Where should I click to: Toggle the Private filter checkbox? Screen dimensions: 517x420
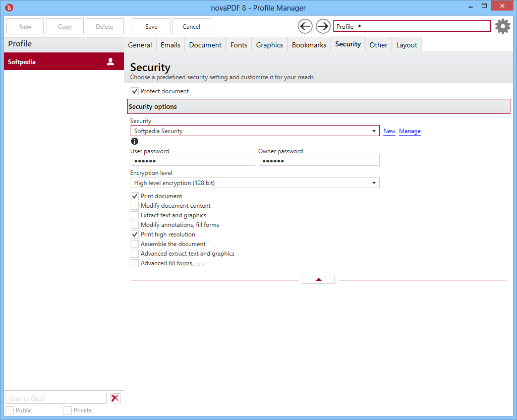[x=68, y=410]
